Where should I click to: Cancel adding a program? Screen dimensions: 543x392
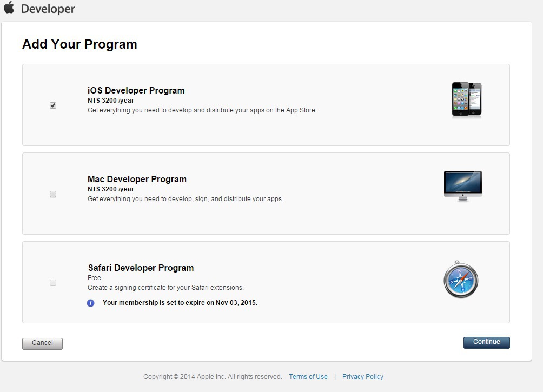pos(42,343)
